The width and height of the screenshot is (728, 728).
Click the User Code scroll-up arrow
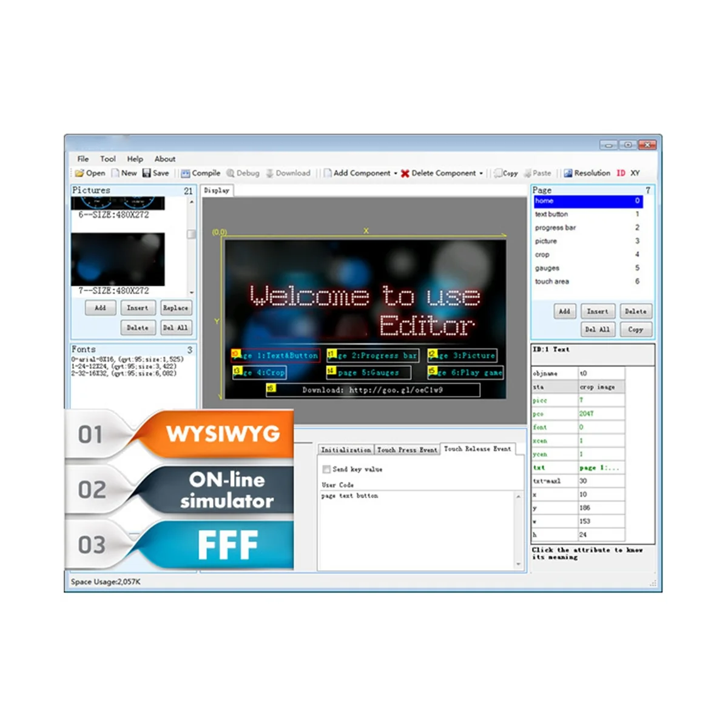click(518, 497)
